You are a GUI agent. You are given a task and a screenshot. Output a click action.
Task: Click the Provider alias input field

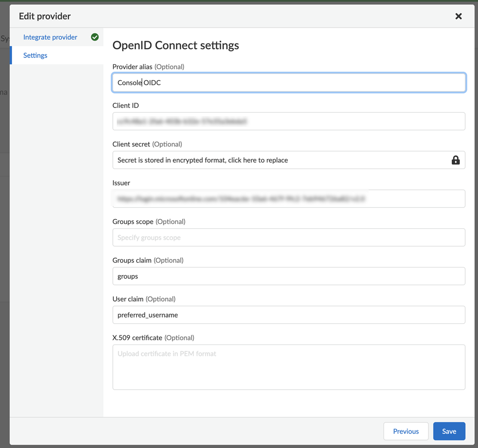(289, 83)
